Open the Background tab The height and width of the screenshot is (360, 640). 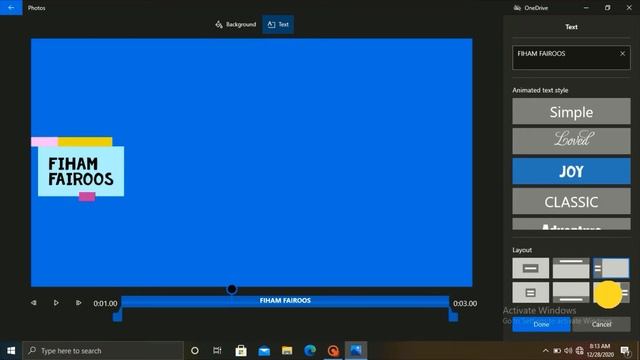236,24
